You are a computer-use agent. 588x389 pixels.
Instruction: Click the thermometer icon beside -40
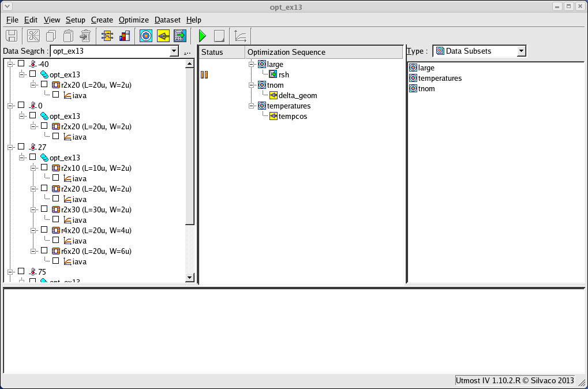point(33,64)
